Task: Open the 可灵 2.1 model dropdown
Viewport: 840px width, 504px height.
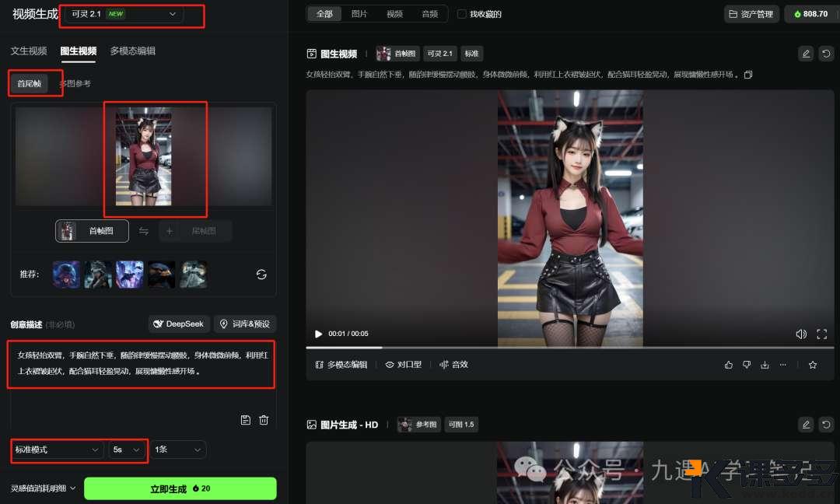Action: pyautogui.click(x=124, y=14)
